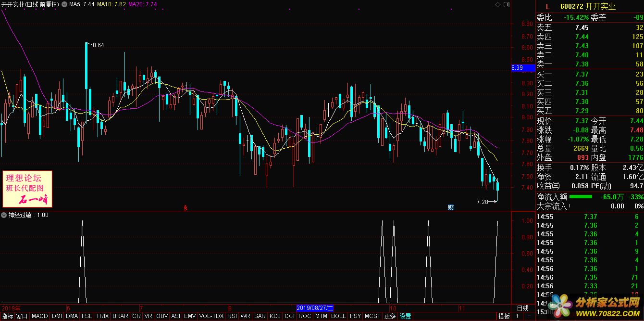This screenshot has width=644, height=321.
Task: Click the 委比 -15.42% value
Action: (576, 18)
